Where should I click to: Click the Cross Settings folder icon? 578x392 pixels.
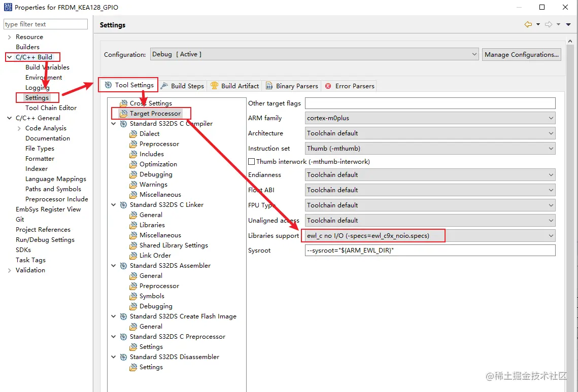pyautogui.click(x=123, y=103)
